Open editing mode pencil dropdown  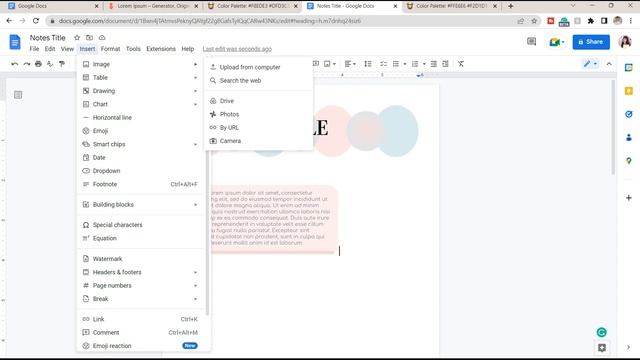[590, 64]
